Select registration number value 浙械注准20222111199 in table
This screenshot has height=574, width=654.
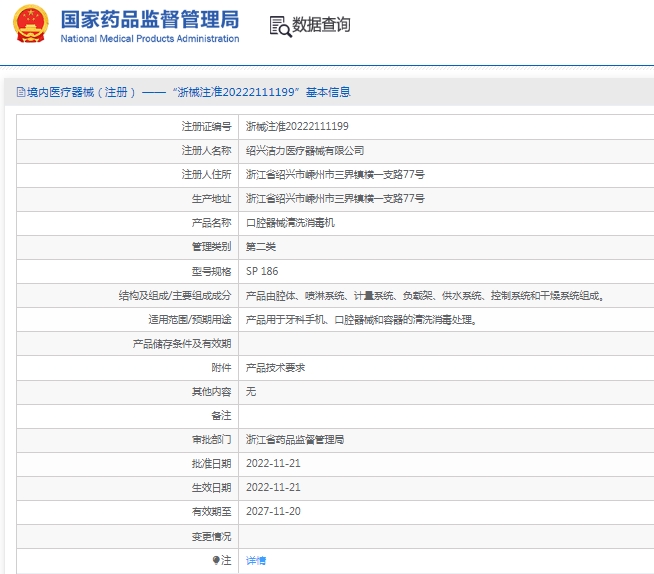tap(297, 126)
